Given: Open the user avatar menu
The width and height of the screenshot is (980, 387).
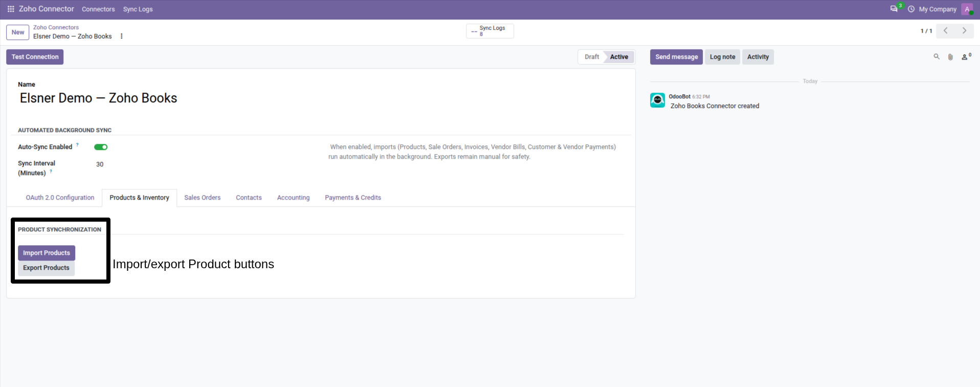Looking at the screenshot, I should click(x=967, y=9).
